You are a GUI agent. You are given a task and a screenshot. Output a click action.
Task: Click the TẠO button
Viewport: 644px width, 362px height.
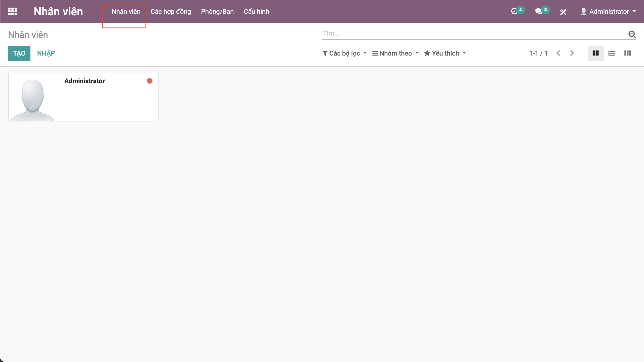point(19,53)
